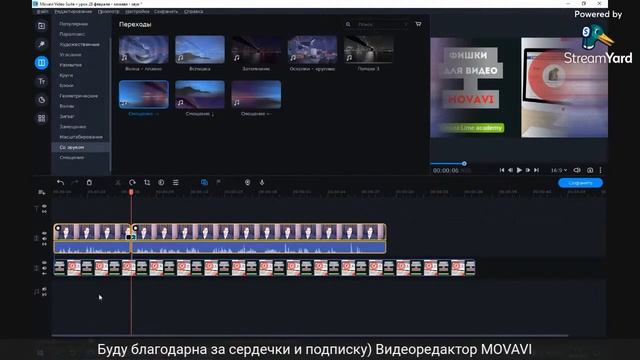Select the Вспышка transition thumbnail

[x=200, y=49]
